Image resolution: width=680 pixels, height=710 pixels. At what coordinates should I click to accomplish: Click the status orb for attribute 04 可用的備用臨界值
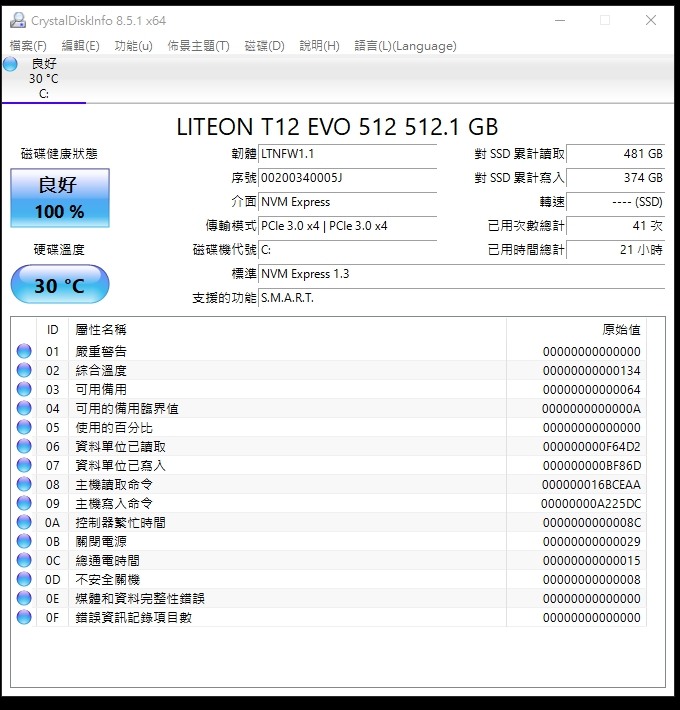pos(24,408)
